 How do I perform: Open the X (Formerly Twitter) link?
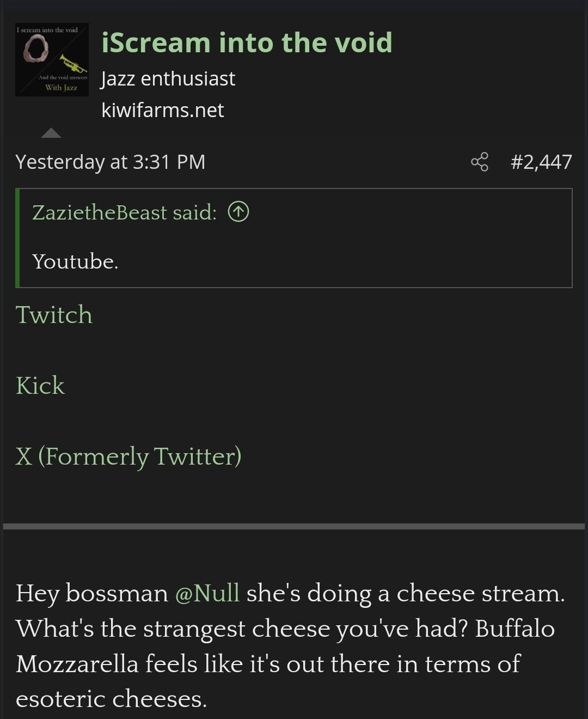pos(128,456)
